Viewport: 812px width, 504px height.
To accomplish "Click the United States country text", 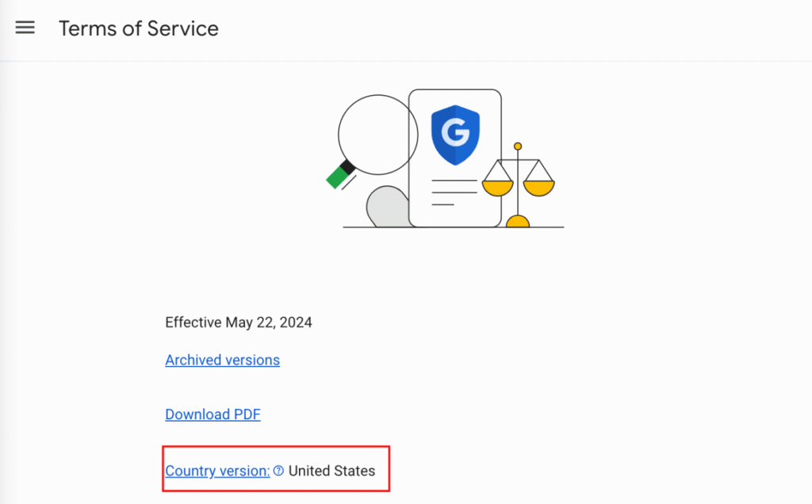I will 331,471.
